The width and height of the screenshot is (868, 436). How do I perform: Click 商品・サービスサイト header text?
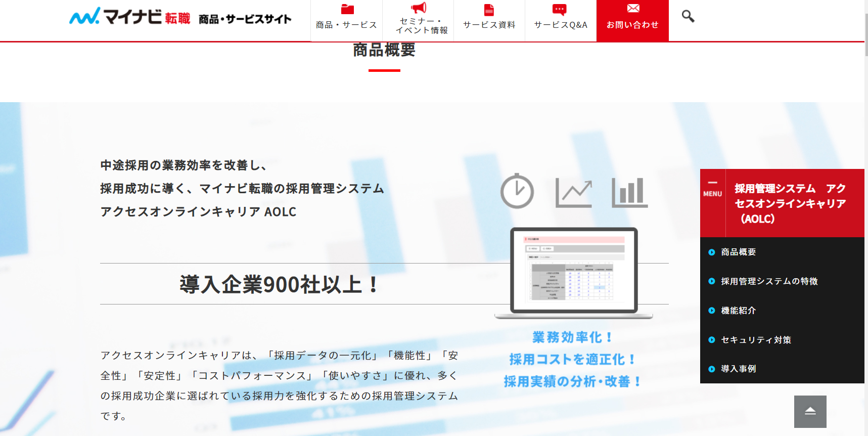pyautogui.click(x=245, y=19)
